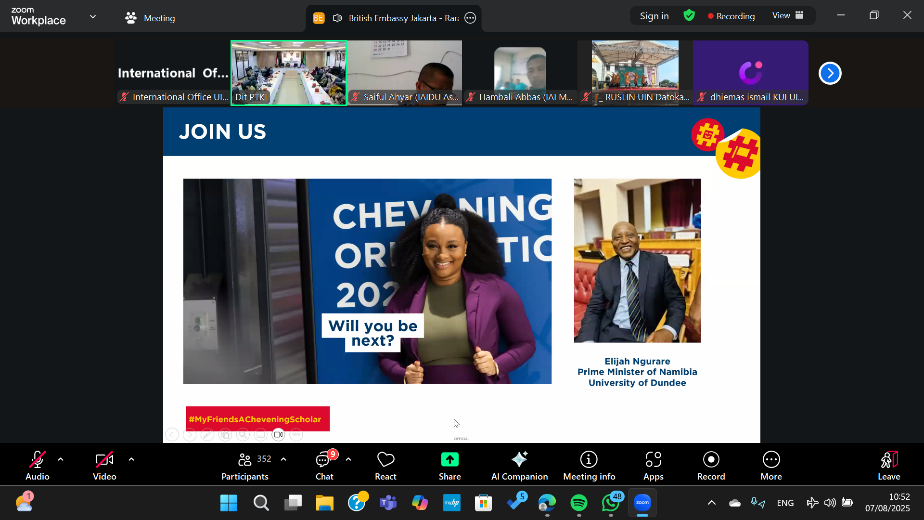Viewport: 924px width, 520px height.
Task: Open the clock showing 10:52
Action: 887,502
